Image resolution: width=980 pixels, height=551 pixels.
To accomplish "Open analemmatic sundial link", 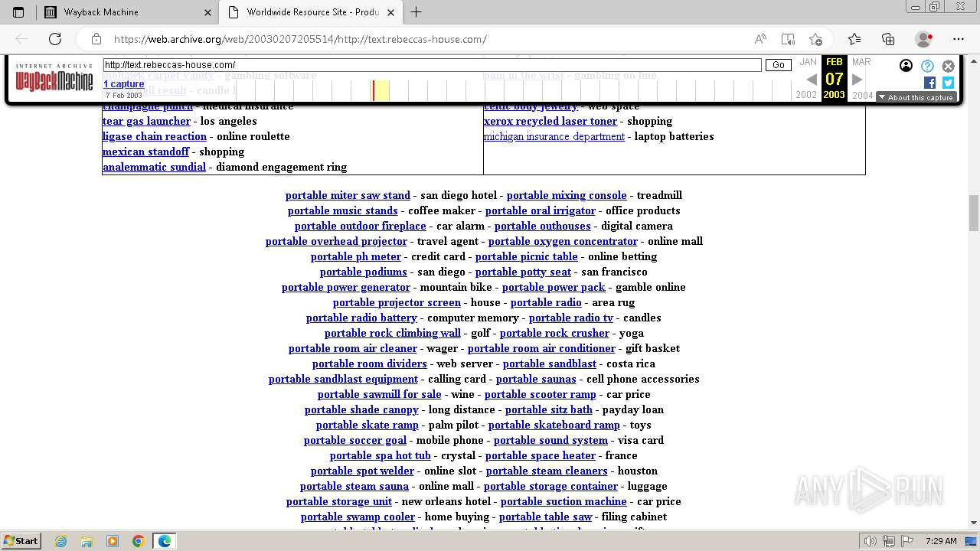I will tap(155, 167).
